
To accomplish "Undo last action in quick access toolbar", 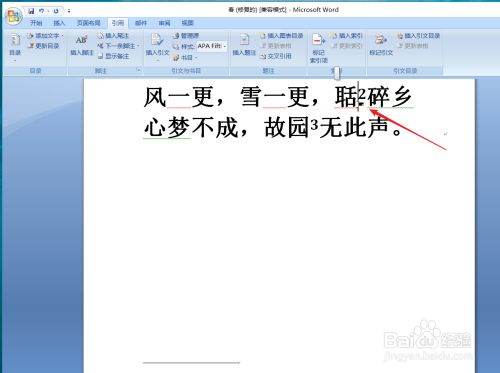I will 42,11.
